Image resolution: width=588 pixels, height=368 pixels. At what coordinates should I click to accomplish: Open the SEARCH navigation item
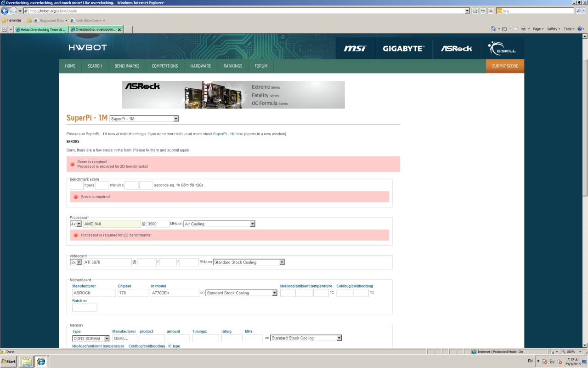coord(95,66)
